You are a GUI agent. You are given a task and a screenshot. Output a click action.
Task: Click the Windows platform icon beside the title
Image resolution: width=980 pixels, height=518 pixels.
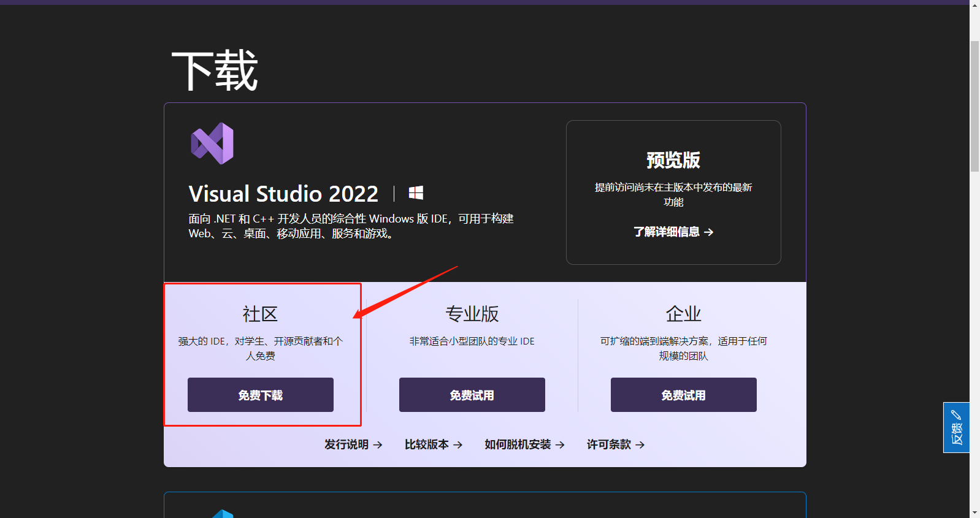(416, 193)
